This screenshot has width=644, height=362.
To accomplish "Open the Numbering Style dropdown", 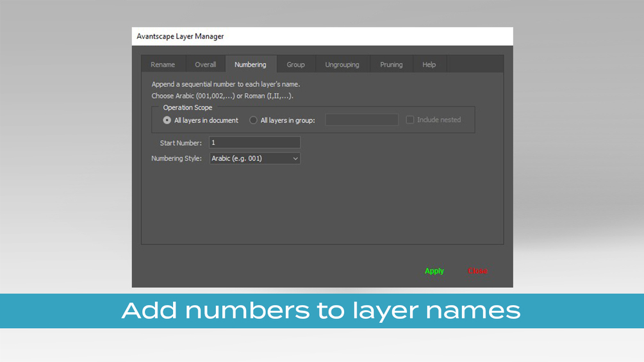I will coord(254,158).
